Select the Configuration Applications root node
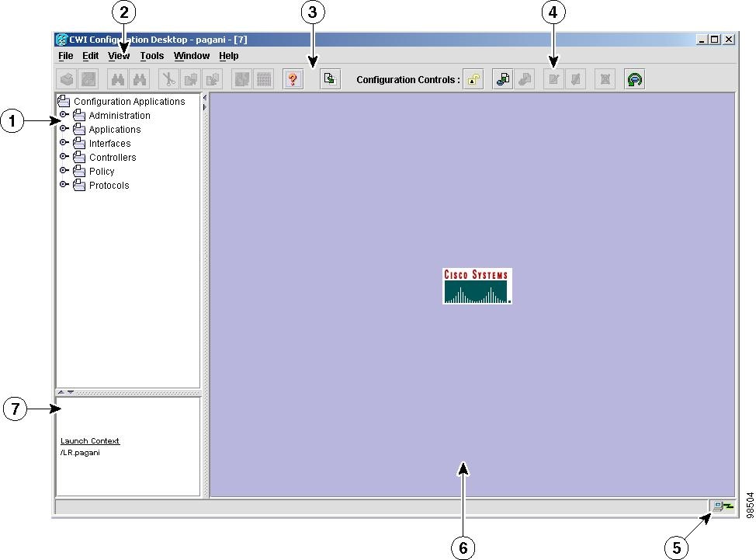The image size is (756, 560). [x=129, y=101]
